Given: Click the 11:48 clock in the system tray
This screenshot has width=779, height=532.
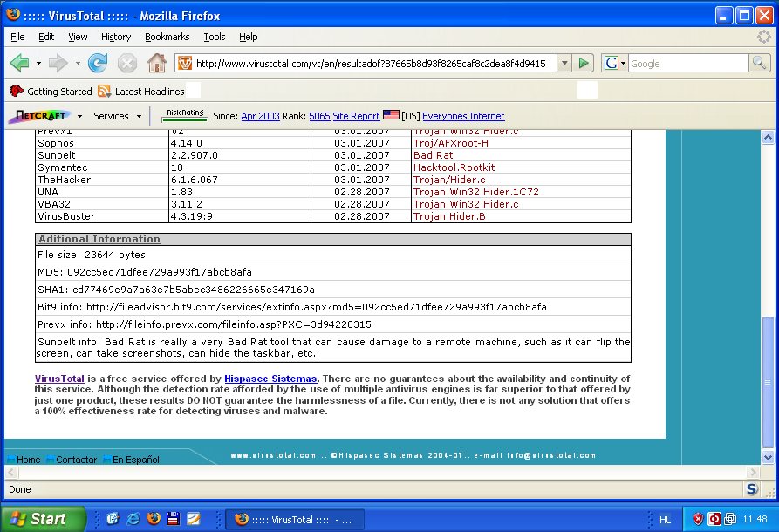Looking at the screenshot, I should tap(755, 520).
